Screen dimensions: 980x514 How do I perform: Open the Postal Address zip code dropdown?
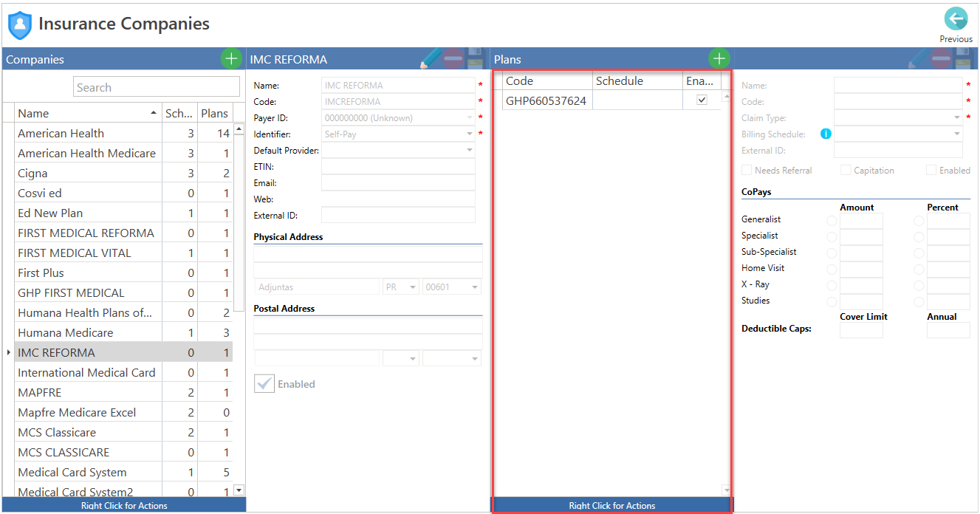point(474,358)
